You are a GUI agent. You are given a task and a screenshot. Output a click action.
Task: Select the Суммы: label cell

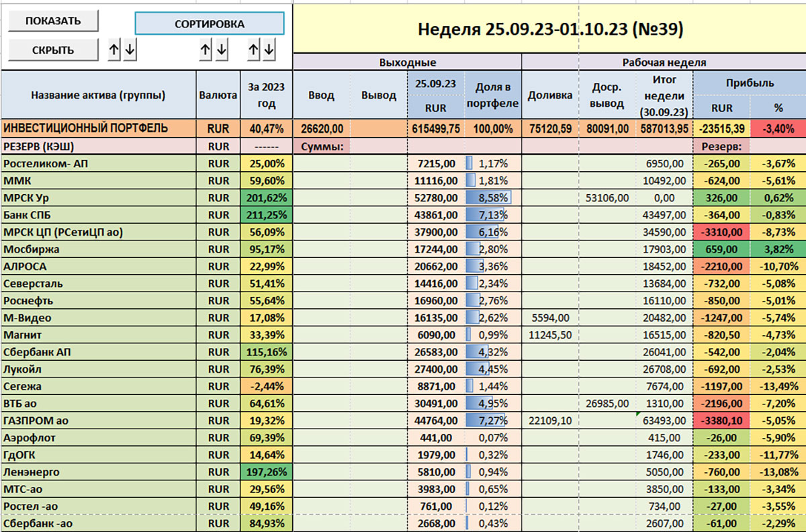click(321, 146)
